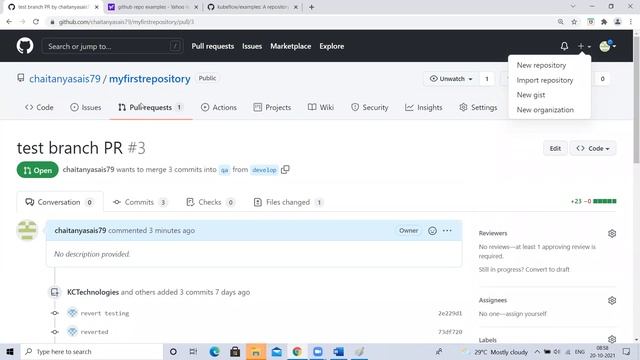Open the user avatar menu
Image resolution: width=640 pixels, height=360 pixels.
[x=607, y=46]
